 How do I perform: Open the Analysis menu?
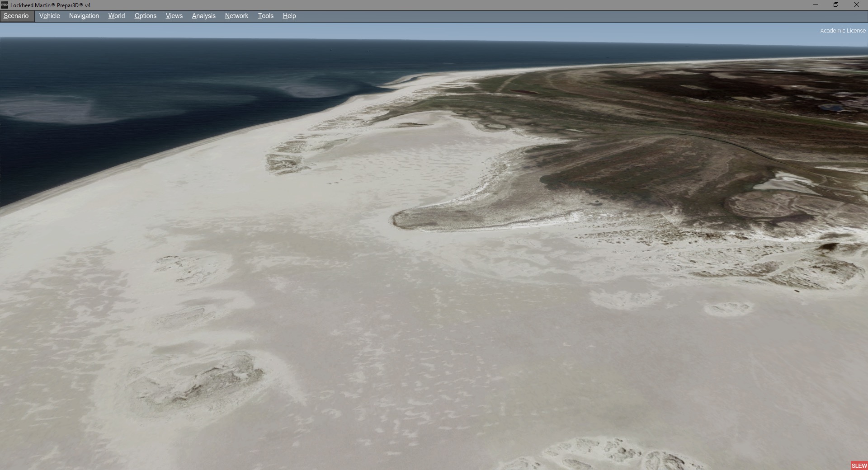[x=203, y=16]
